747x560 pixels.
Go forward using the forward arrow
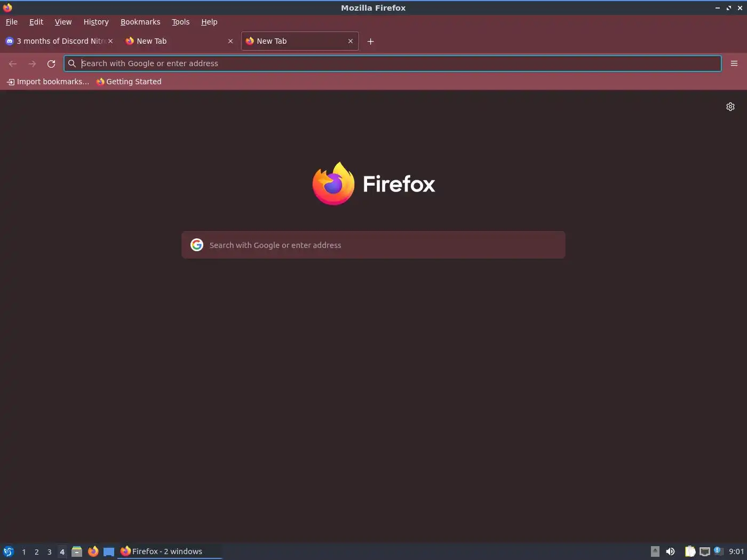pyautogui.click(x=32, y=63)
